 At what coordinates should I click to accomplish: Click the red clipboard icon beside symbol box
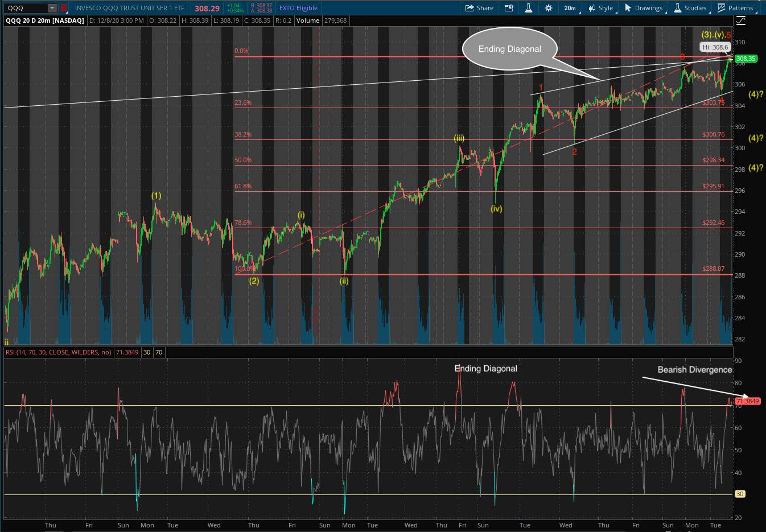[64, 8]
